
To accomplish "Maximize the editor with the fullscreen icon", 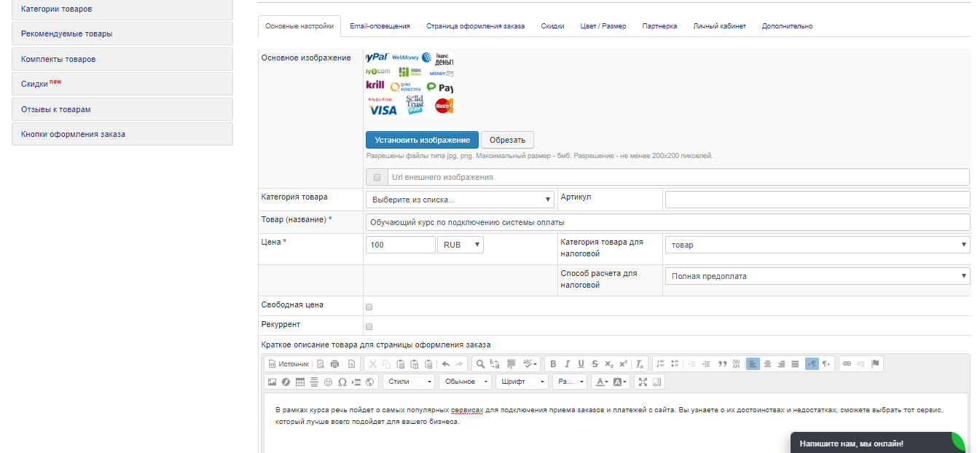I will tap(642, 382).
